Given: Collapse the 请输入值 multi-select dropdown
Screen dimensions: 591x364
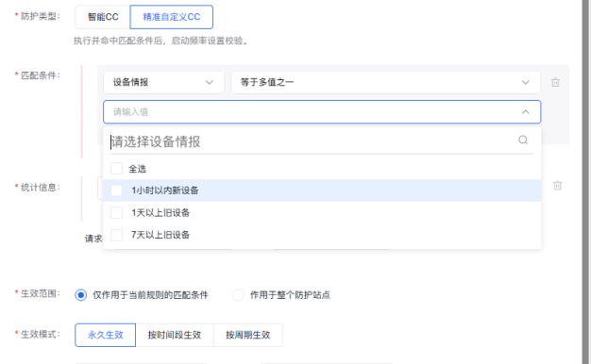Looking at the screenshot, I should [526, 112].
